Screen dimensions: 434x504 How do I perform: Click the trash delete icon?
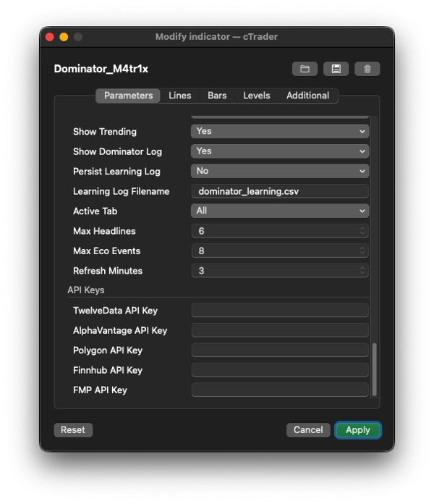(367, 69)
